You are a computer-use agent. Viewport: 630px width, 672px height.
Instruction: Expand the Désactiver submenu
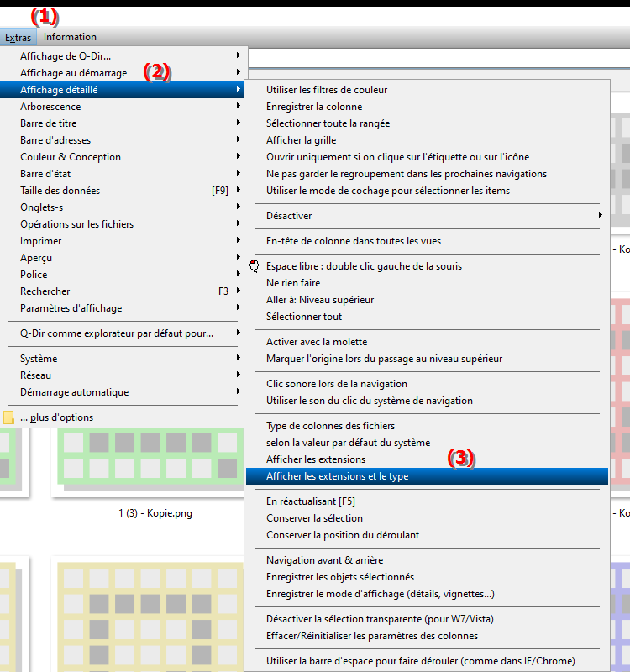pyautogui.click(x=427, y=216)
